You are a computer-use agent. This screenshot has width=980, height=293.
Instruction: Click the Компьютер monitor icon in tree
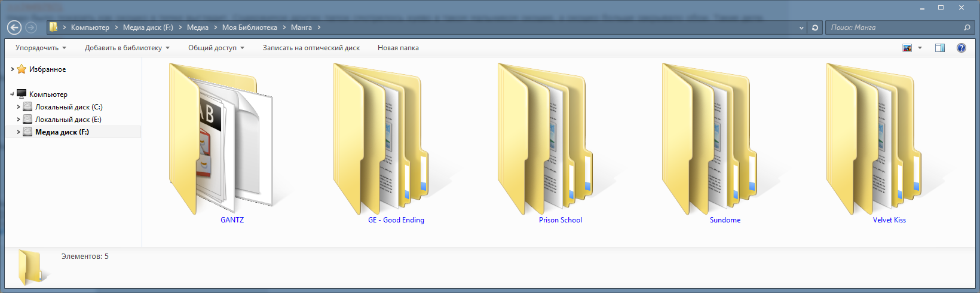pos(22,94)
